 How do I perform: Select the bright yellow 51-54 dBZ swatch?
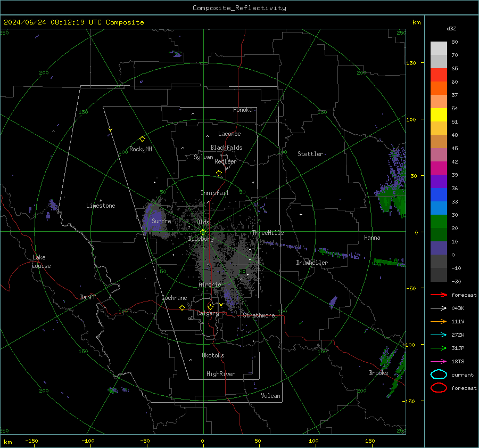[x=439, y=115]
